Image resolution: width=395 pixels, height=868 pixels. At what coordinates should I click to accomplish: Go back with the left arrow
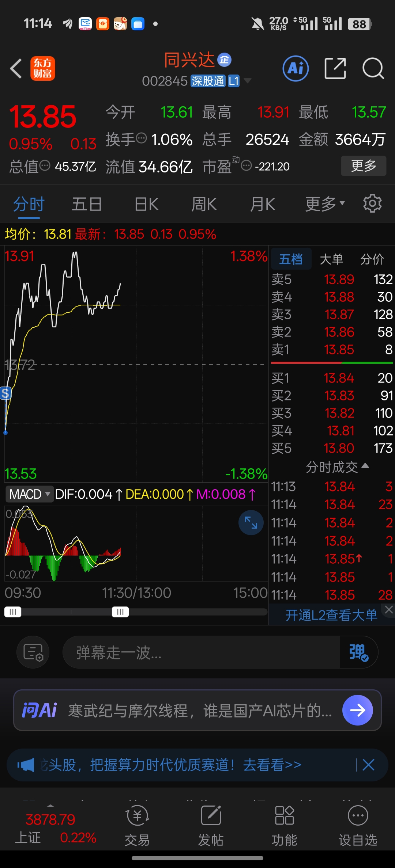pyautogui.click(x=16, y=68)
